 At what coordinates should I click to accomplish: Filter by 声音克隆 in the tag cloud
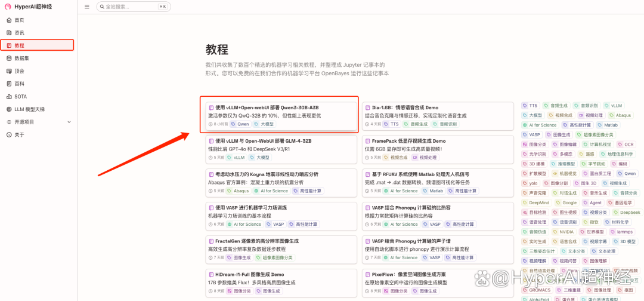(x=535, y=193)
